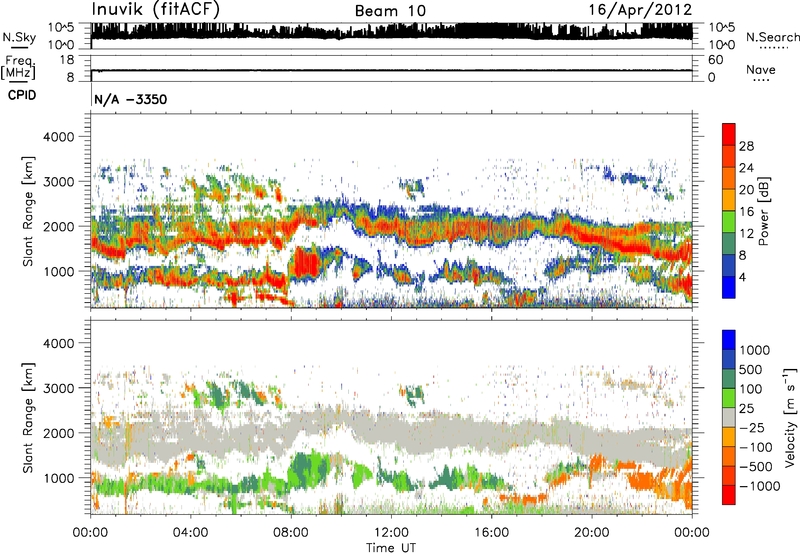Pick the light green 12–16 dB power colorbar segment

tap(729, 222)
